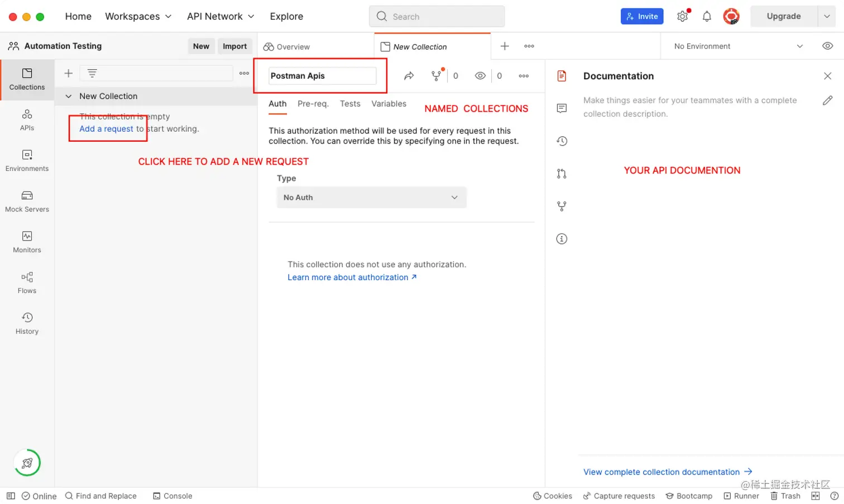Open Learn more about authorization link
This screenshot has width=844, height=504.
pos(352,277)
